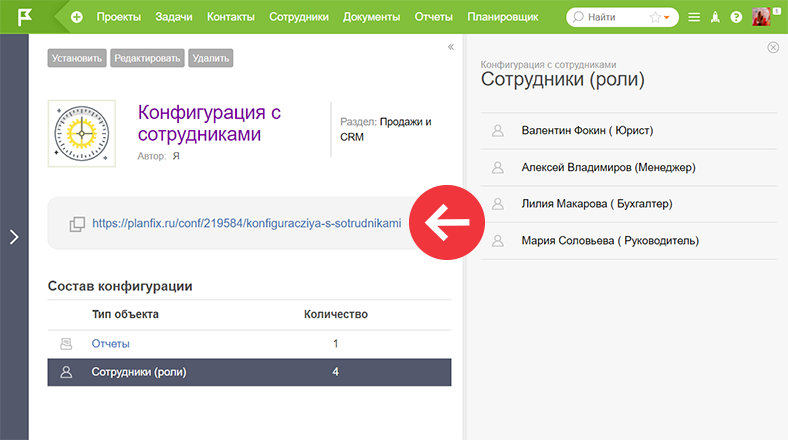
Task: Click person icon beside Лилия Макарова
Action: [x=498, y=204]
